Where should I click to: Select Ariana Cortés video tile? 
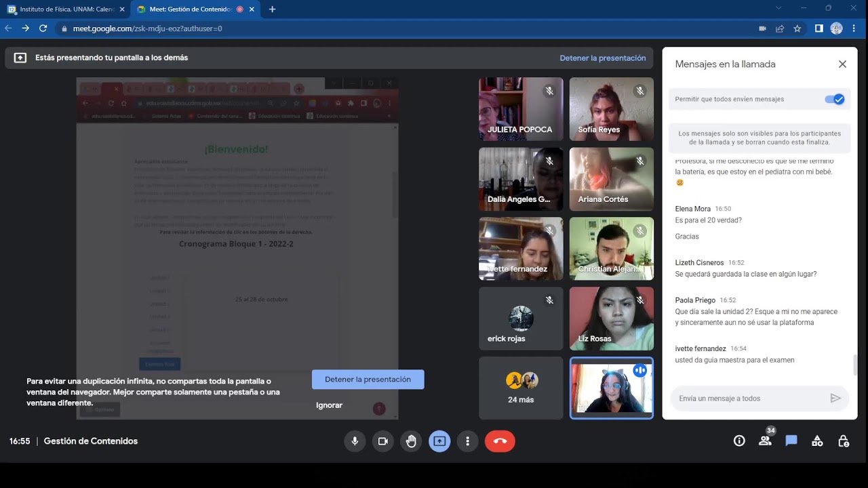612,179
